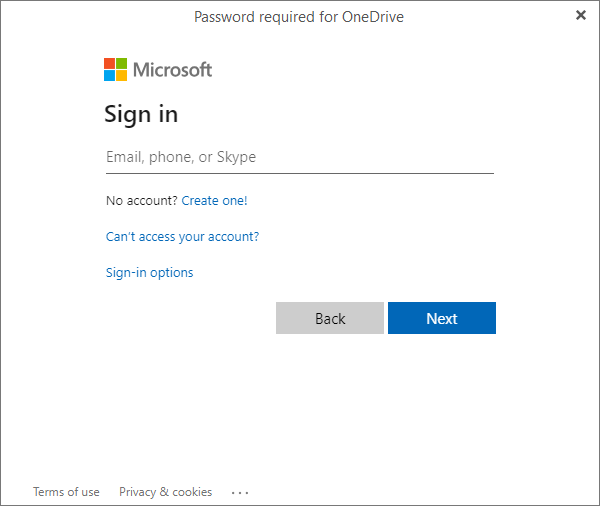This screenshot has height=506, width=600.
Task: Open the three-dots more options menu
Action: [240, 492]
